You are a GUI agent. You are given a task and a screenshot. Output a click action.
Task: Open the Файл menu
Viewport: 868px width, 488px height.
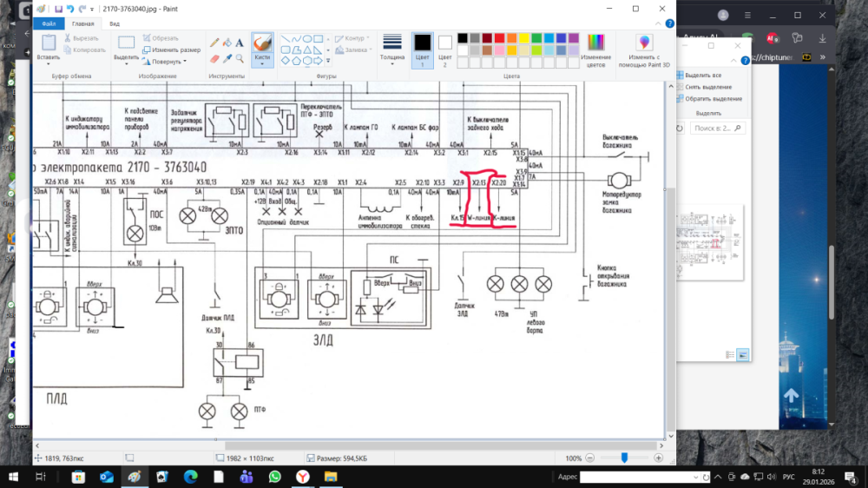click(49, 24)
